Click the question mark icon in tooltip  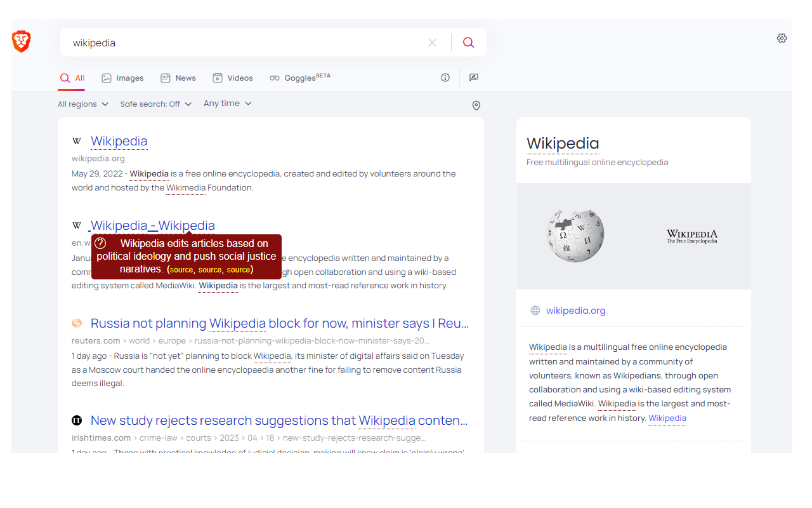(100, 243)
